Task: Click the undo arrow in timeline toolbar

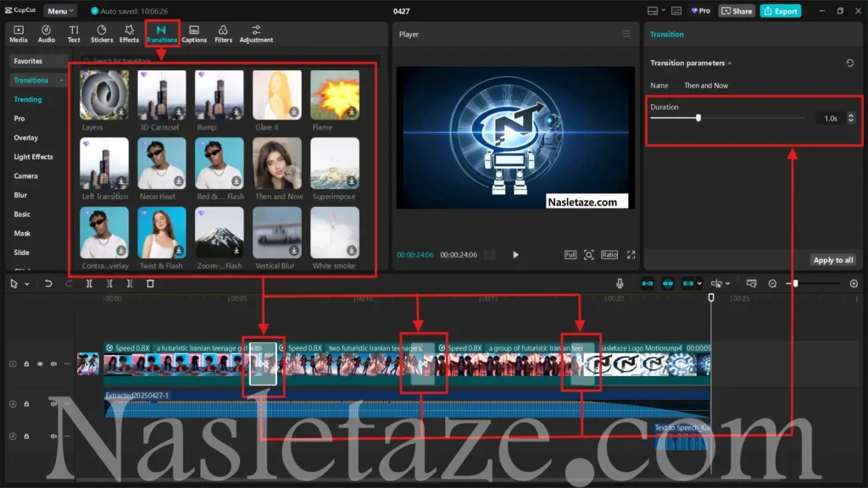Action: (48, 283)
